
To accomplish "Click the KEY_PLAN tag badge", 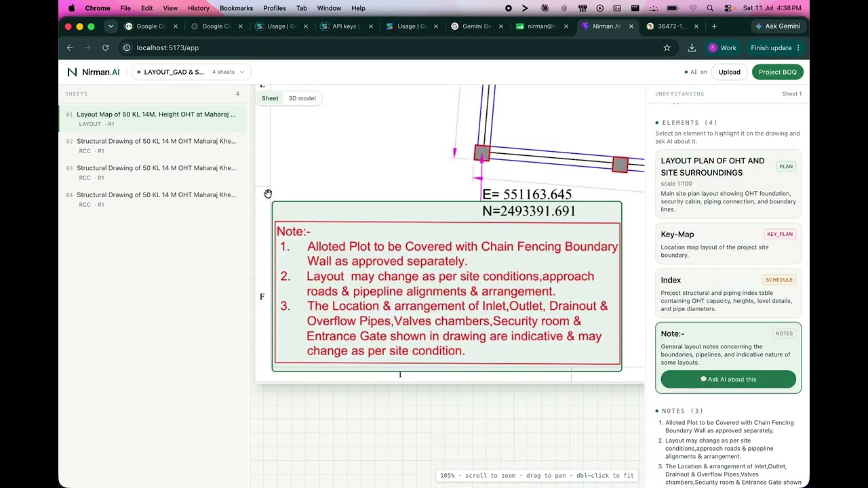I will coord(779,234).
